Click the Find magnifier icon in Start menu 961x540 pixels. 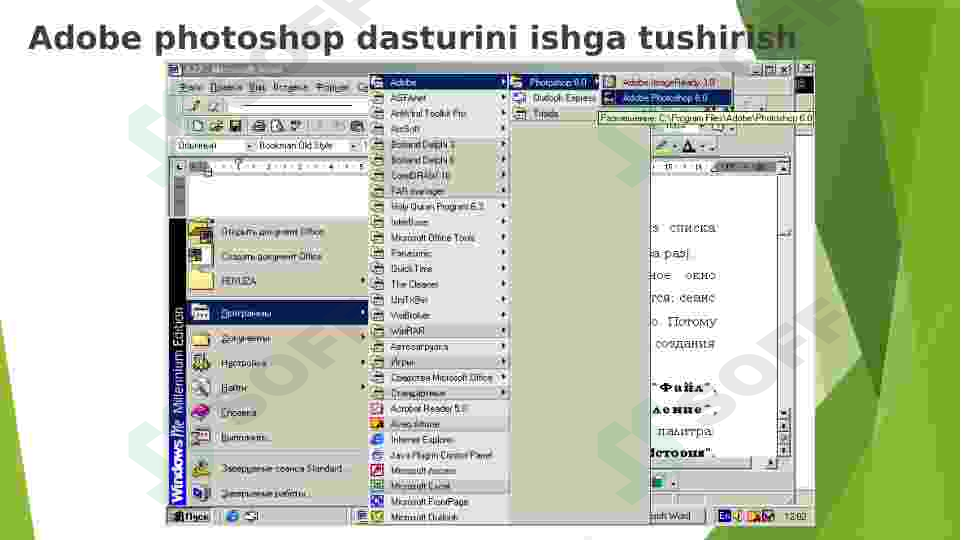[200, 387]
